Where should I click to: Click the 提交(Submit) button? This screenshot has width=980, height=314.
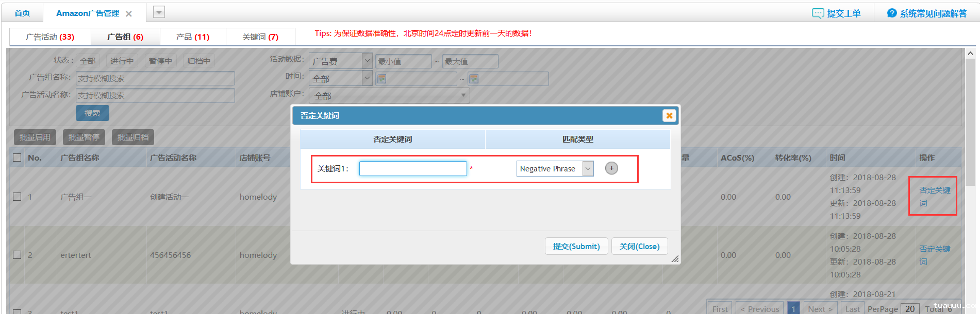(576, 247)
